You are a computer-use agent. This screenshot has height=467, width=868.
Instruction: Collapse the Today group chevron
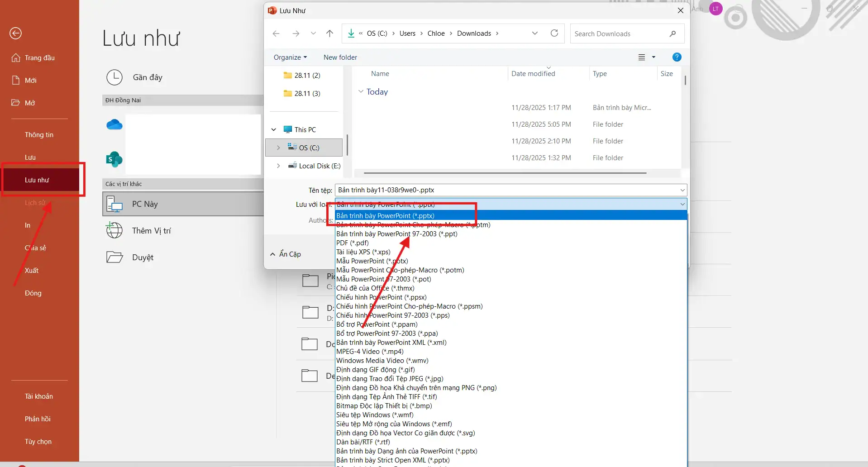pos(361,91)
